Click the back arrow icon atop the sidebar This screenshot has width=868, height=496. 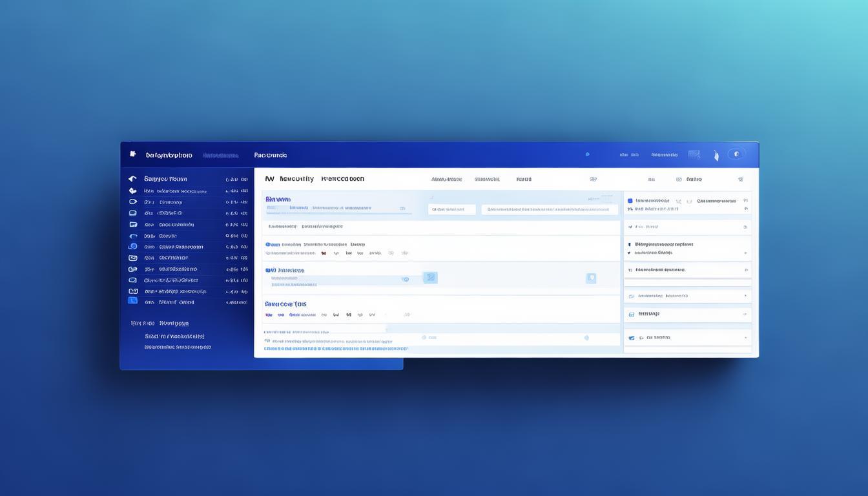[x=132, y=179]
